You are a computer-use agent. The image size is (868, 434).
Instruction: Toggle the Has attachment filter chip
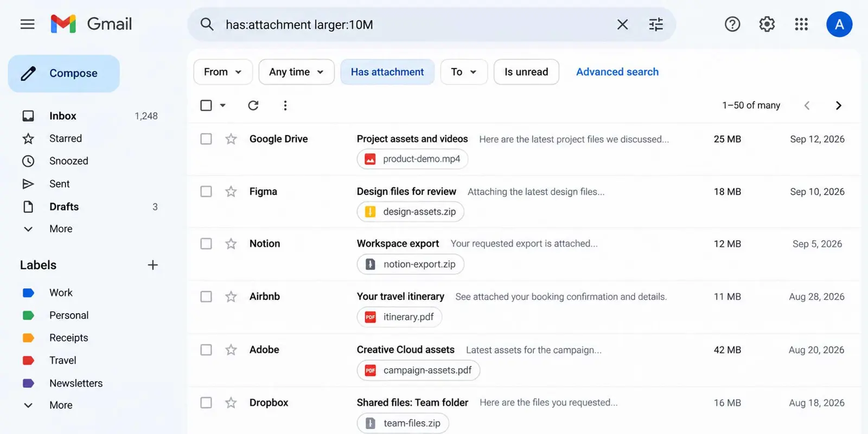click(387, 72)
